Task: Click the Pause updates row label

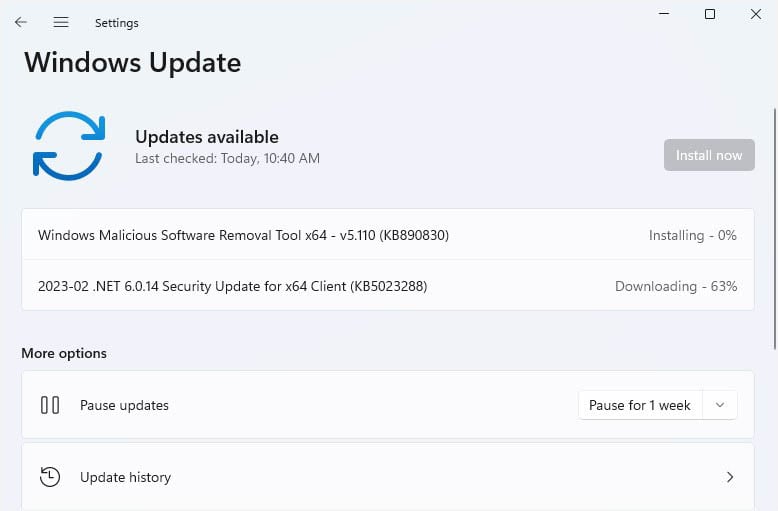Action: tap(124, 405)
